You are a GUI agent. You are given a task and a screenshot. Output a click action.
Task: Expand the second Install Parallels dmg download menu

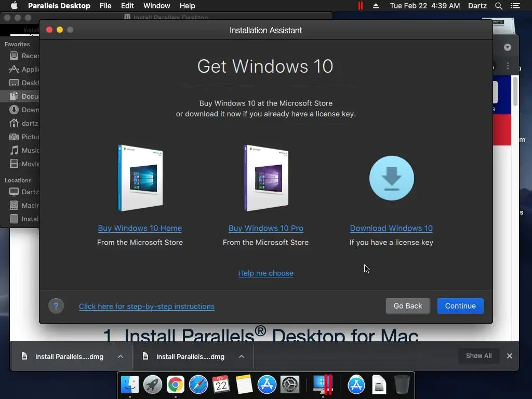241,356
